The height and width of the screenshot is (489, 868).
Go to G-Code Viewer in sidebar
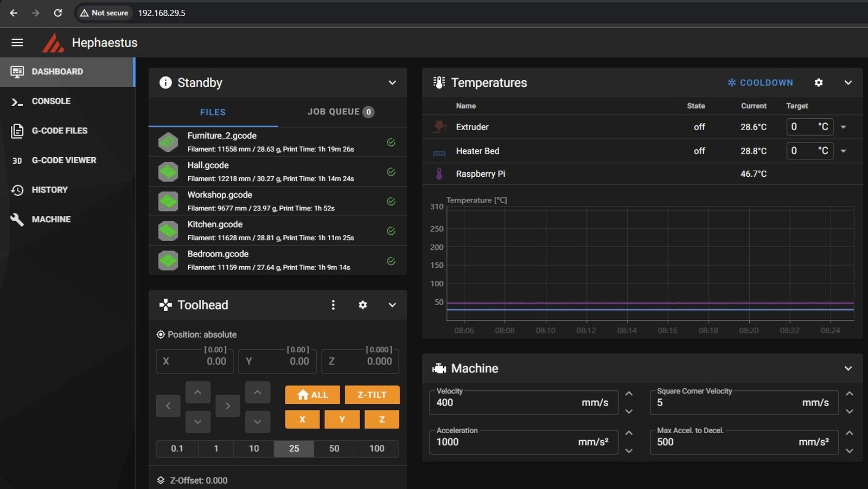pos(63,160)
